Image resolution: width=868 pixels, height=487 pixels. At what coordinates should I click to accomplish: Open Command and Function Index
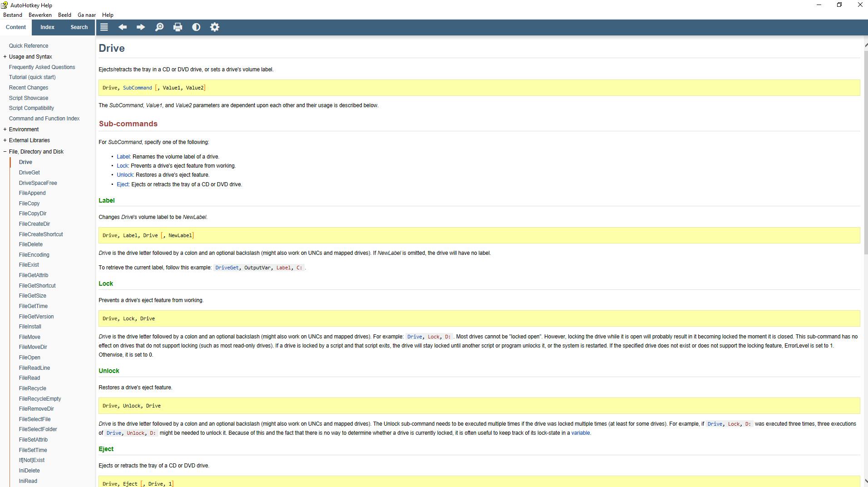click(x=44, y=119)
